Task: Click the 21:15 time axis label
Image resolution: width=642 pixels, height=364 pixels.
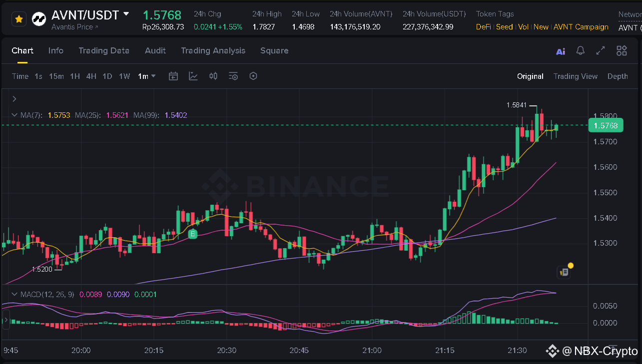Action: click(x=445, y=351)
